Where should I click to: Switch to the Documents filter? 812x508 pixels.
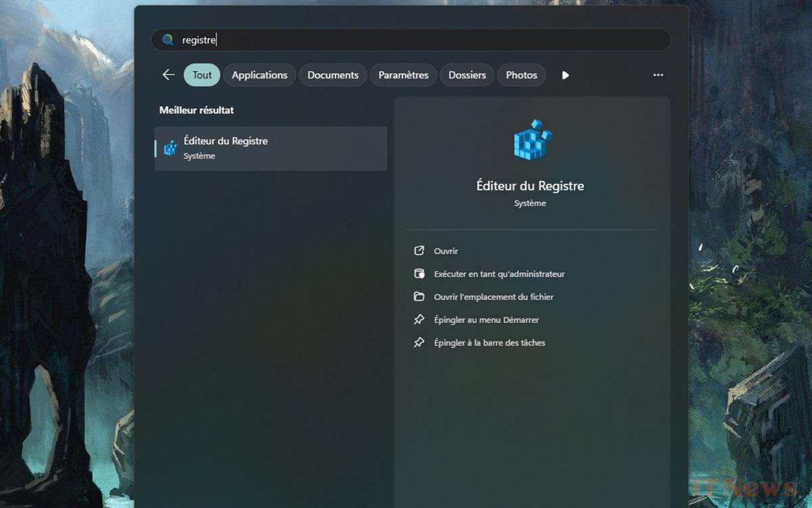click(333, 75)
